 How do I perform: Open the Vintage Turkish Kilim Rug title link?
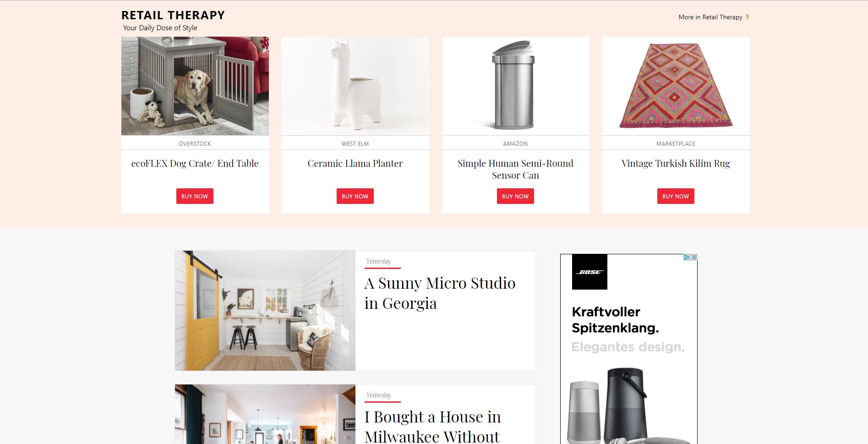[x=676, y=164]
